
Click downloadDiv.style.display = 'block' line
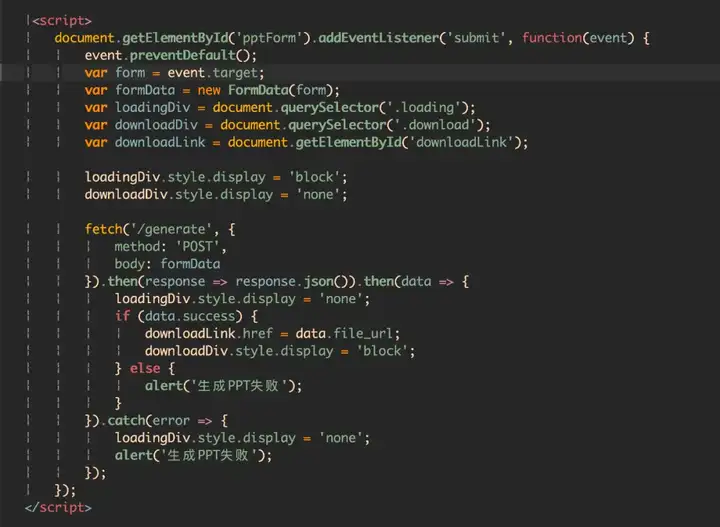click(280, 351)
